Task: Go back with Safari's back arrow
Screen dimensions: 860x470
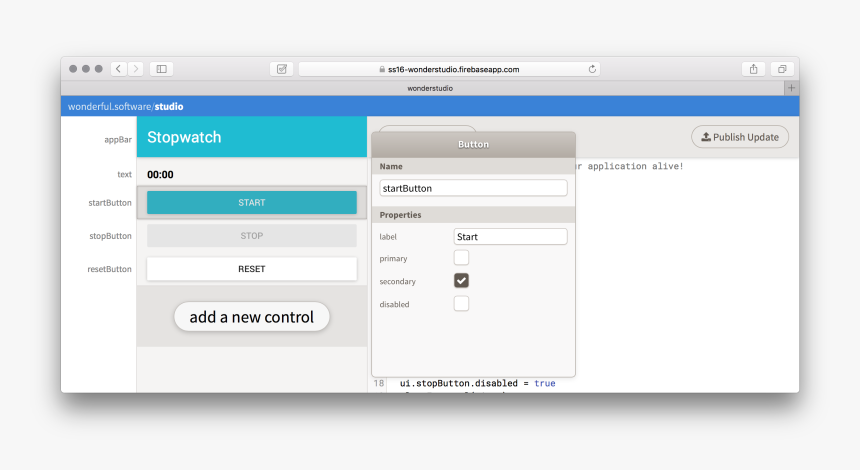Action: click(118, 69)
